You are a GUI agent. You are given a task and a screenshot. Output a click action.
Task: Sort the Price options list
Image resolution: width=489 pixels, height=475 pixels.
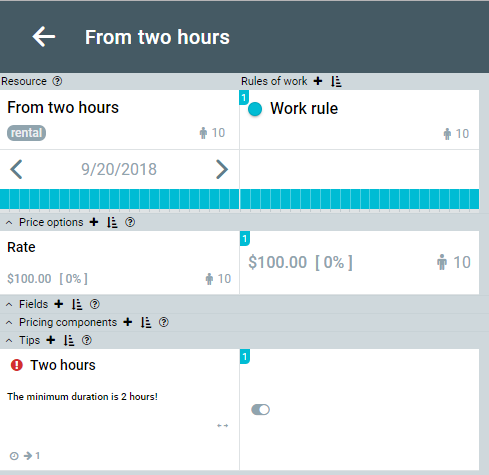tap(112, 222)
